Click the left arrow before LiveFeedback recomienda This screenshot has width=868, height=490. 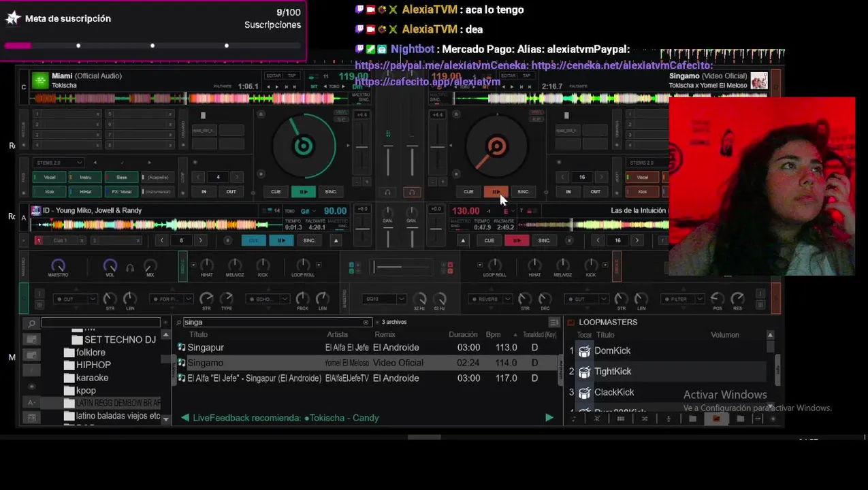[x=185, y=418]
